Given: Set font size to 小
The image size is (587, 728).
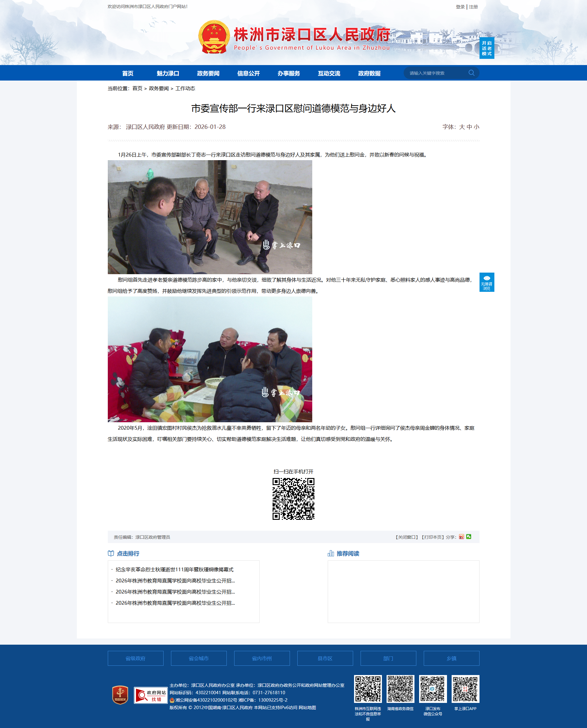Looking at the screenshot, I should pos(476,127).
